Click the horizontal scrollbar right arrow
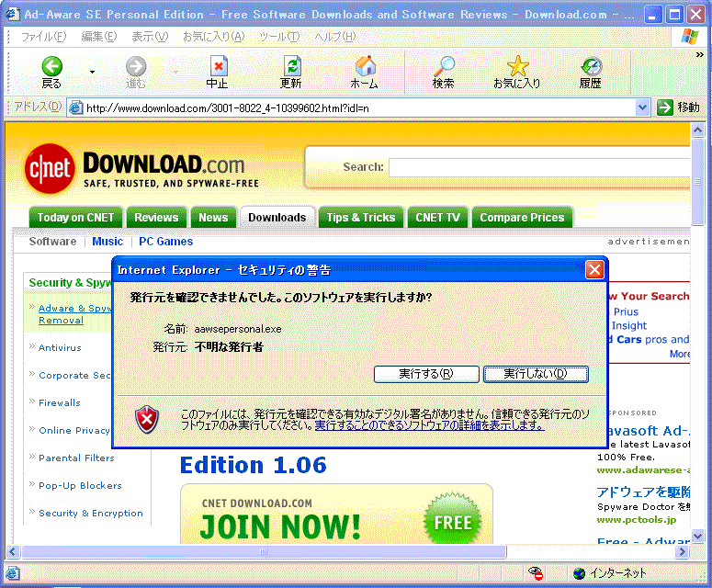This screenshot has width=712, height=588. pyautogui.click(x=682, y=552)
